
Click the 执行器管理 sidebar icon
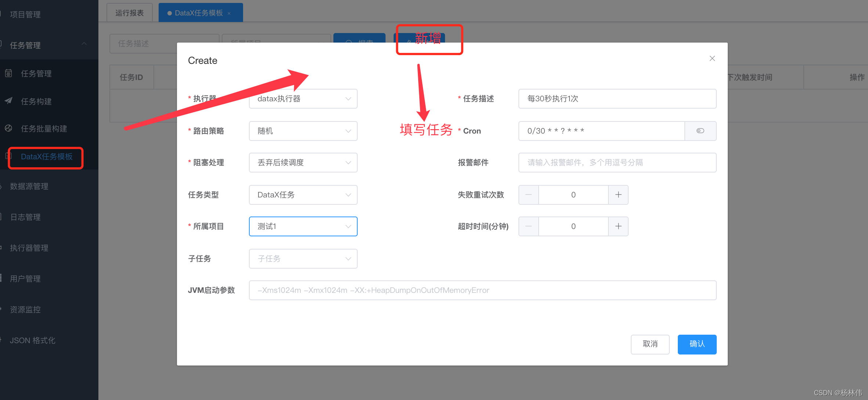2,247
